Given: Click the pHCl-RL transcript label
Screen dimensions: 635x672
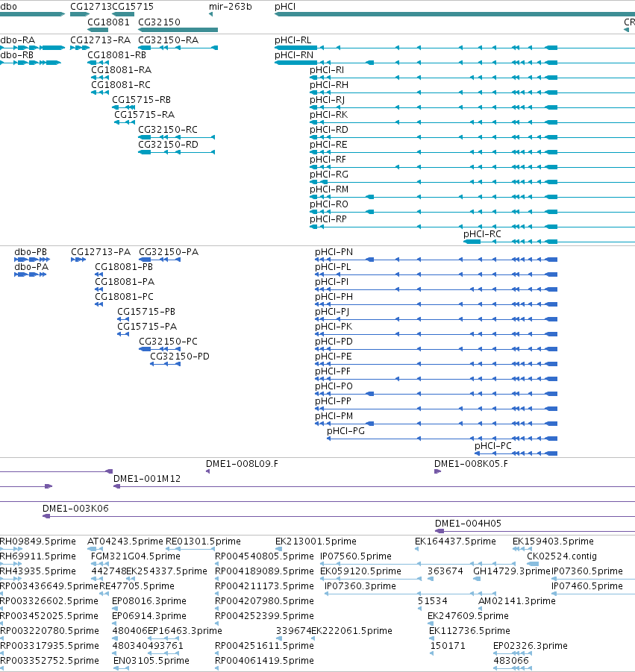Looking at the screenshot, I should pos(293,40).
